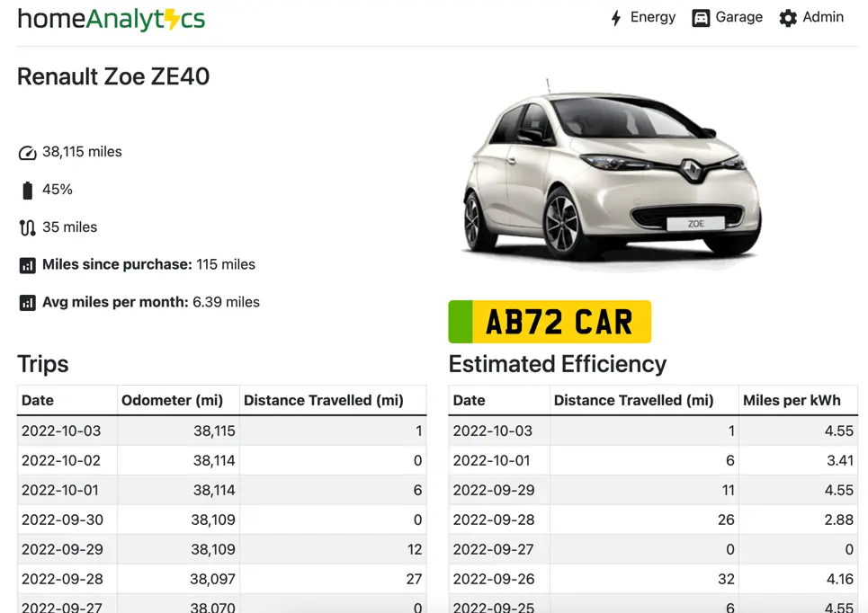This screenshot has height=613, width=868.
Task: Click distance 27 in Trips table
Action: [x=414, y=579]
